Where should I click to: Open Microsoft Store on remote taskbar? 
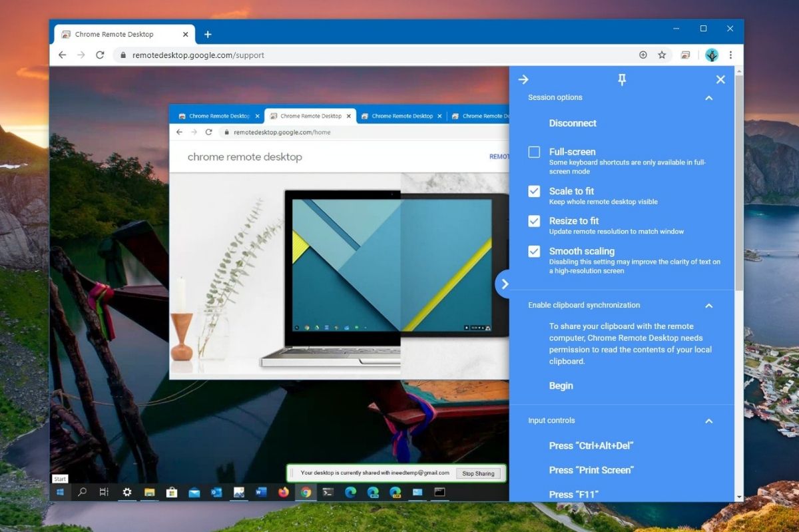(x=172, y=493)
